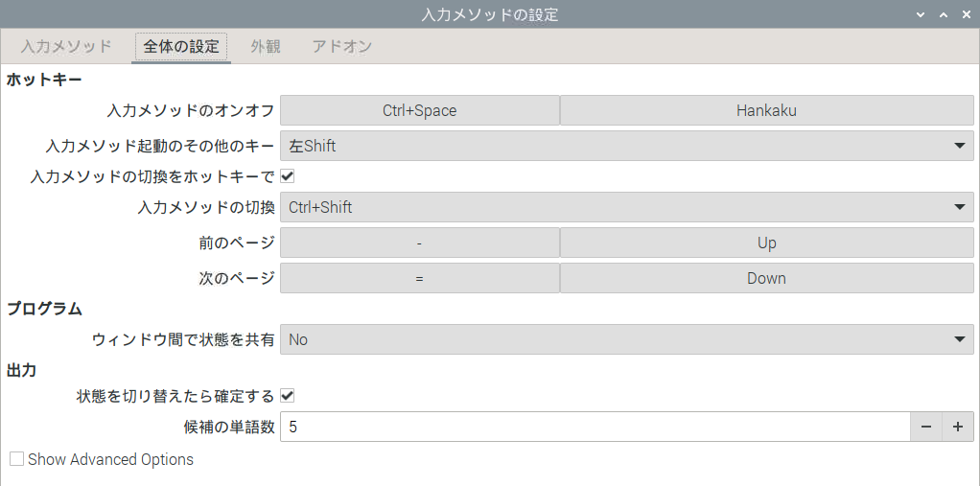Click the '=' hotkey button for 次のページ

coord(419,278)
